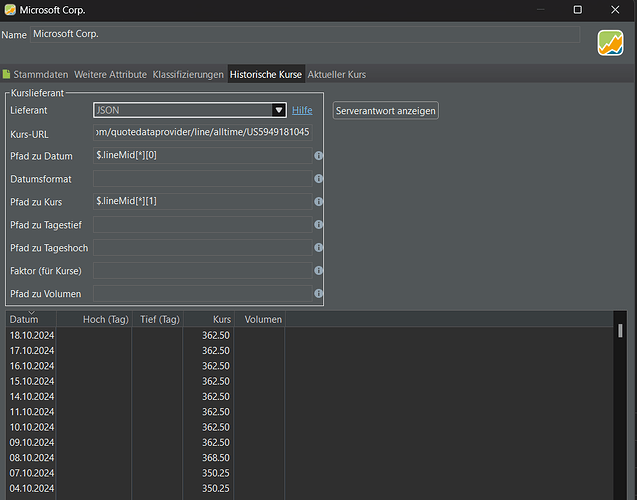
Task: Click the info icon beside Pfad zu Tagestief
Action: tap(319, 225)
